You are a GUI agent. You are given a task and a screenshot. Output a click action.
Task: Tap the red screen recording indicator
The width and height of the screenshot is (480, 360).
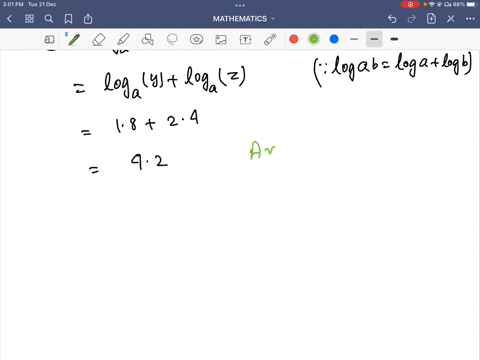(410, 4)
